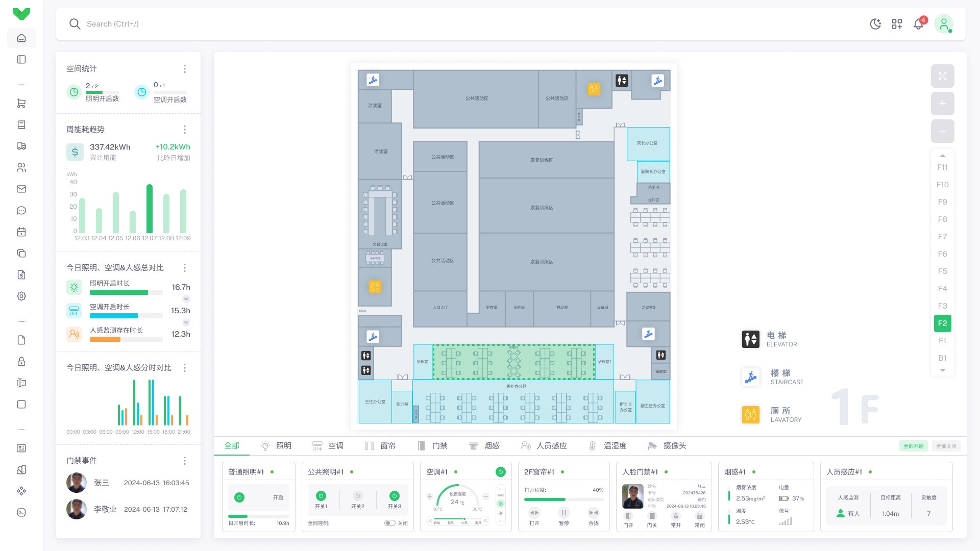The image size is (980, 551).
Task: Zoom out the floor plan
Action: (x=942, y=131)
